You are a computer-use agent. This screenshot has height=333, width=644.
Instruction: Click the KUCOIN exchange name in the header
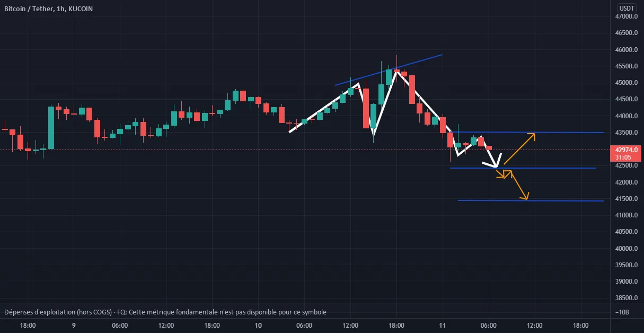(x=78, y=8)
